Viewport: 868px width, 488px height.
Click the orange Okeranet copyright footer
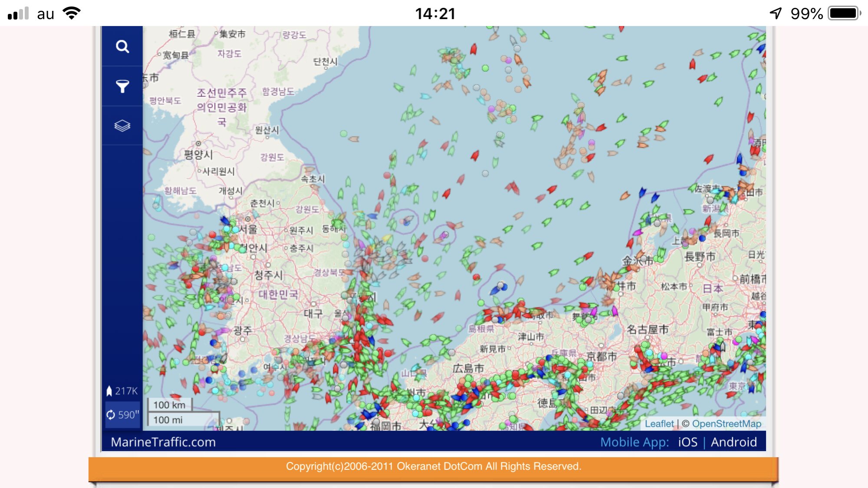[x=433, y=467]
